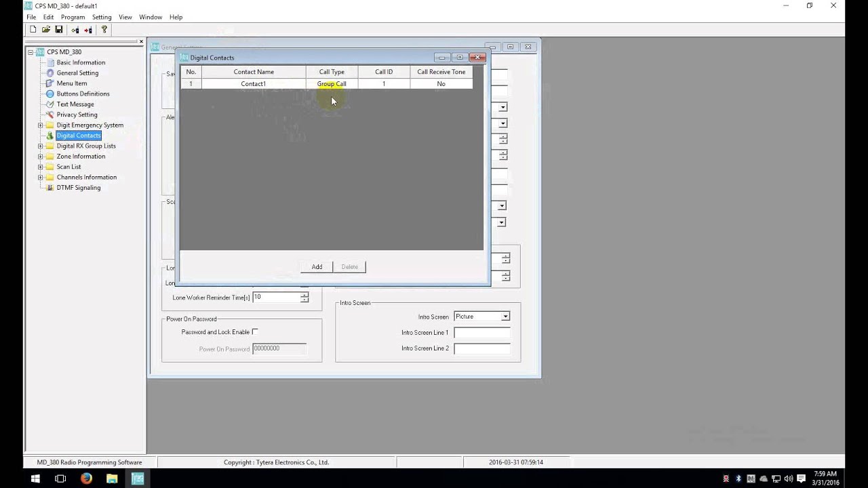The image size is (868, 488).
Task: Click the Call Receive Tone column header
Action: click(441, 72)
